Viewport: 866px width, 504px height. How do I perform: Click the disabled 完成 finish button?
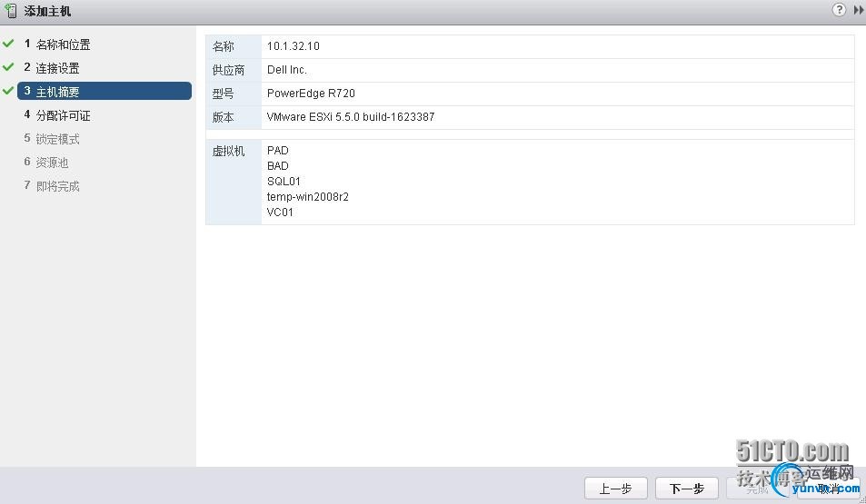pyautogui.click(x=758, y=489)
